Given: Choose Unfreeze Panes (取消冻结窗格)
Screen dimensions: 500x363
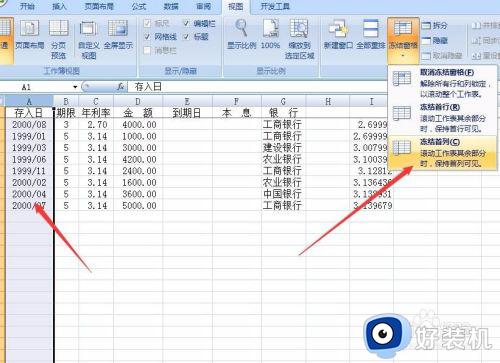Looking at the screenshot, I should 442,83.
